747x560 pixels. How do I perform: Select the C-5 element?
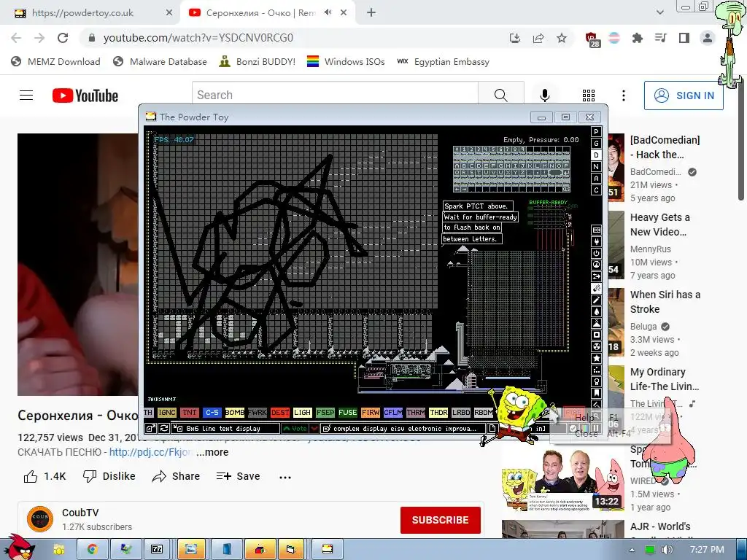[x=212, y=413]
